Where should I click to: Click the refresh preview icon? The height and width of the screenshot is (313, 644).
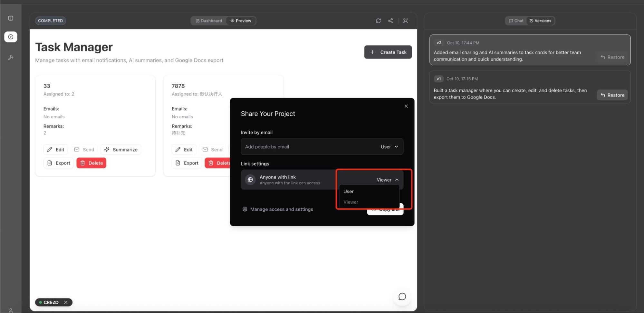pos(378,21)
